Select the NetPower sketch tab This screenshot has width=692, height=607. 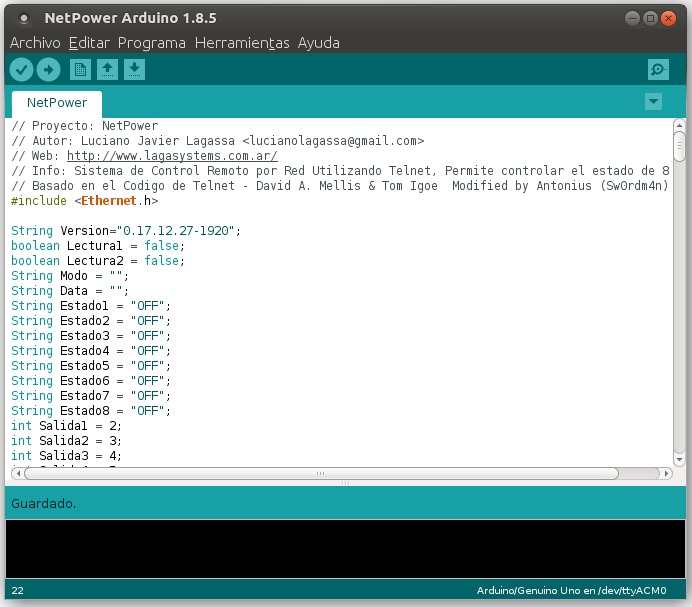57,103
